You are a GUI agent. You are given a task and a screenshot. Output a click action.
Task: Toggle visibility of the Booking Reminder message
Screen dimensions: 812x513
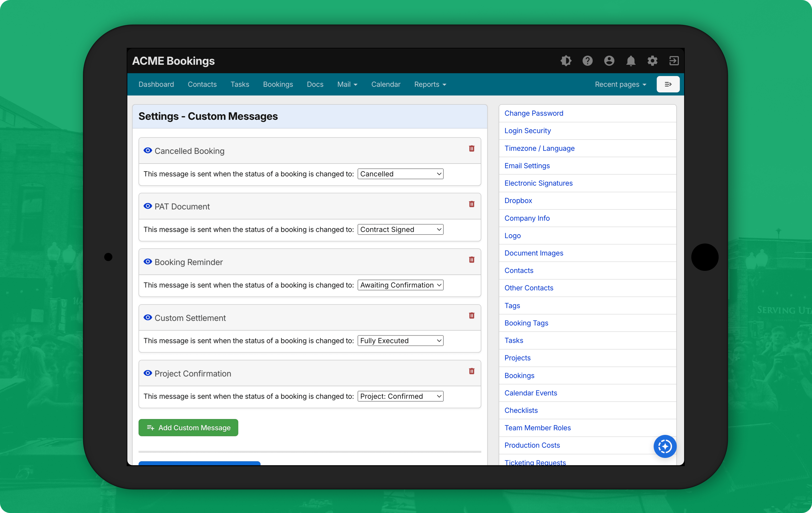(x=147, y=262)
